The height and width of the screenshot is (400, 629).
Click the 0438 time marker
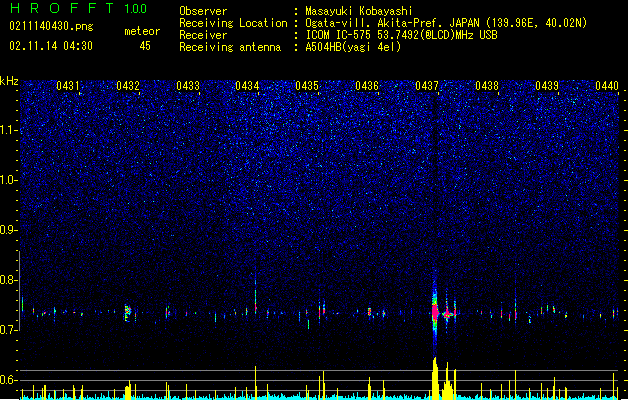487,86
